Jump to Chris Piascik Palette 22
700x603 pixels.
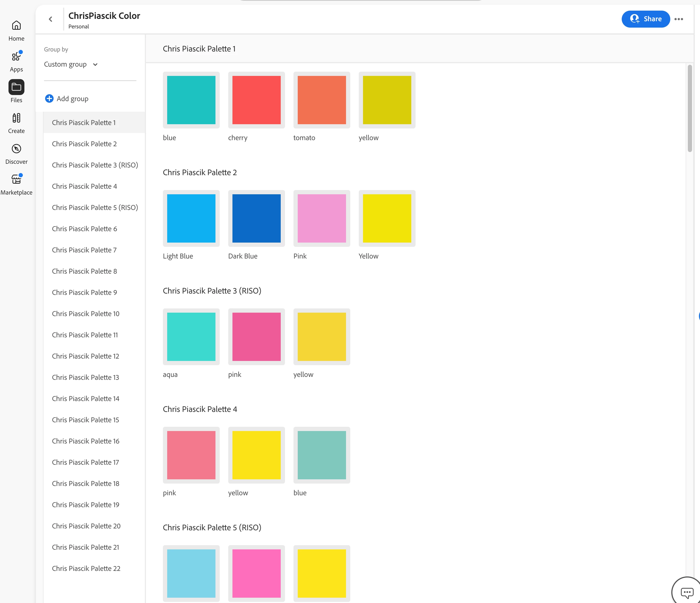point(86,568)
